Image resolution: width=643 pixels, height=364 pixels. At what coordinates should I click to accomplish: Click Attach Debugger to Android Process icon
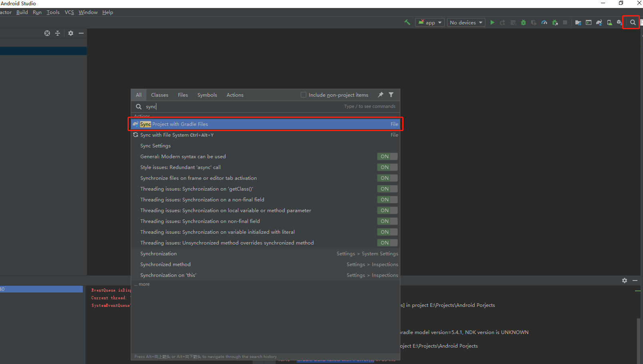(x=555, y=22)
